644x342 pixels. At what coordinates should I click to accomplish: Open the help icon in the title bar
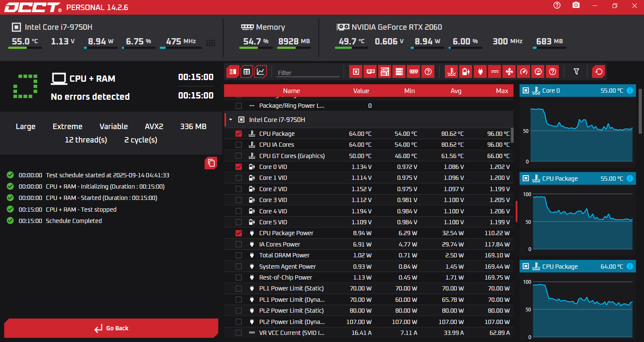click(557, 5)
